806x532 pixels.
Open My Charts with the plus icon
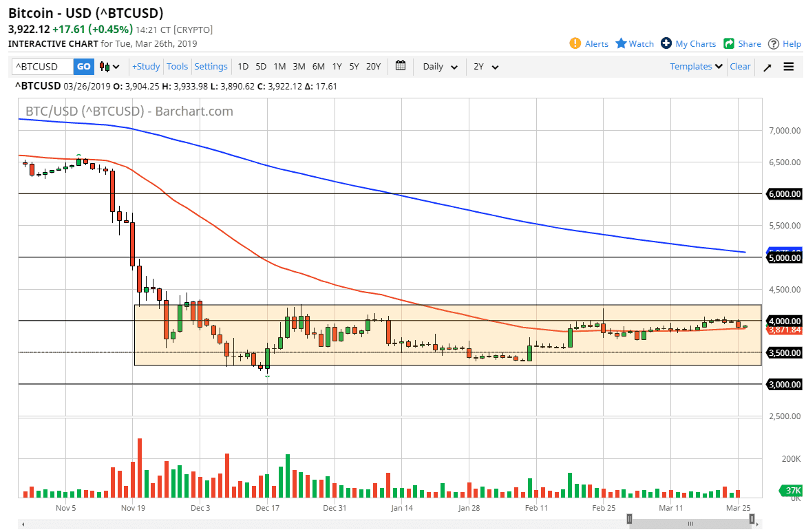tap(664, 43)
